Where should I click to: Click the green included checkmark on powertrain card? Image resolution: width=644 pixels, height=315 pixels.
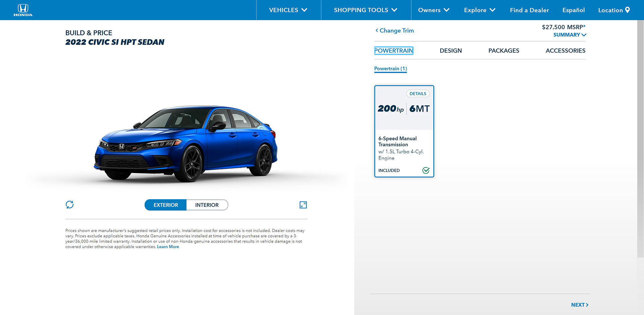[x=426, y=170]
